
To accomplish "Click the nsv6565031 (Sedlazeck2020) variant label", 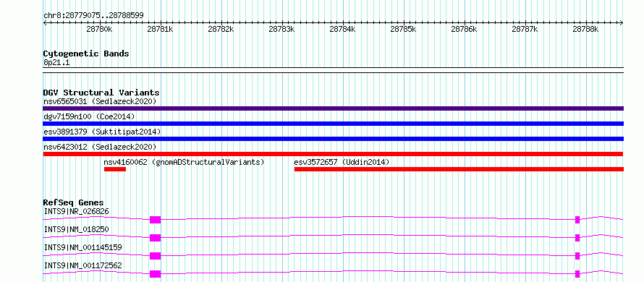I will point(100,101).
